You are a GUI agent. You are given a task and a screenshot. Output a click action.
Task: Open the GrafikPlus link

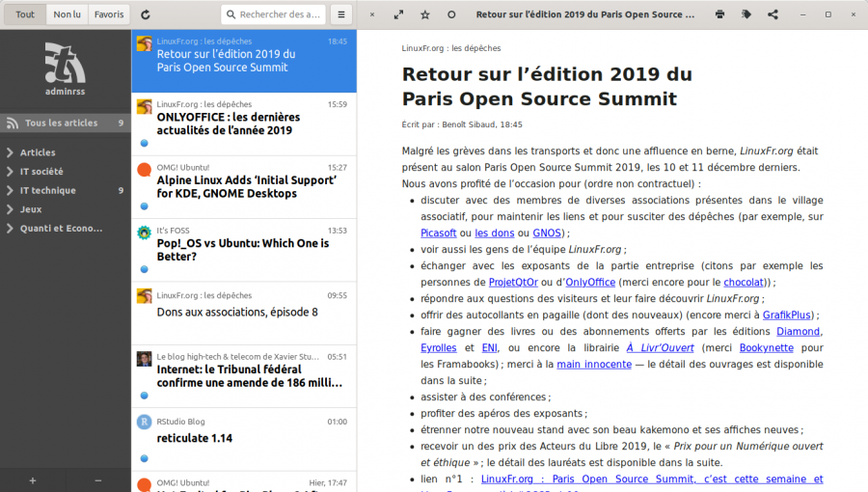point(787,314)
